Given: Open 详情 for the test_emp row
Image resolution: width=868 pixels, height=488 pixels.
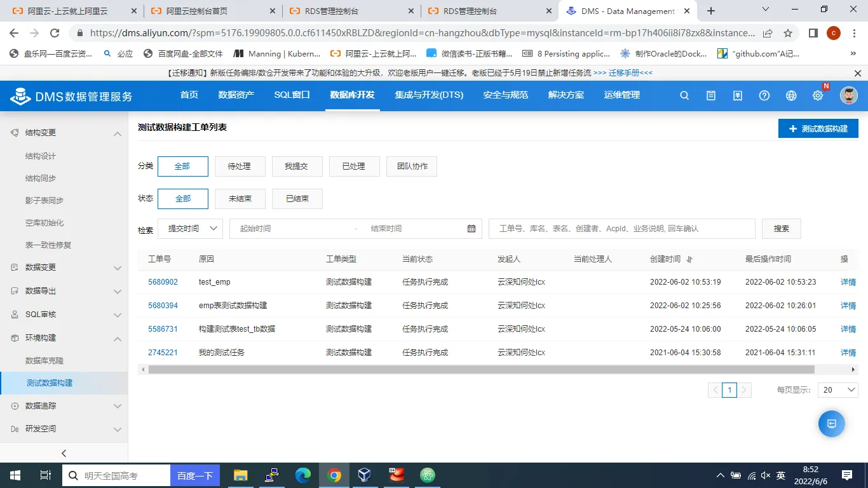Looking at the screenshot, I should pyautogui.click(x=848, y=282).
